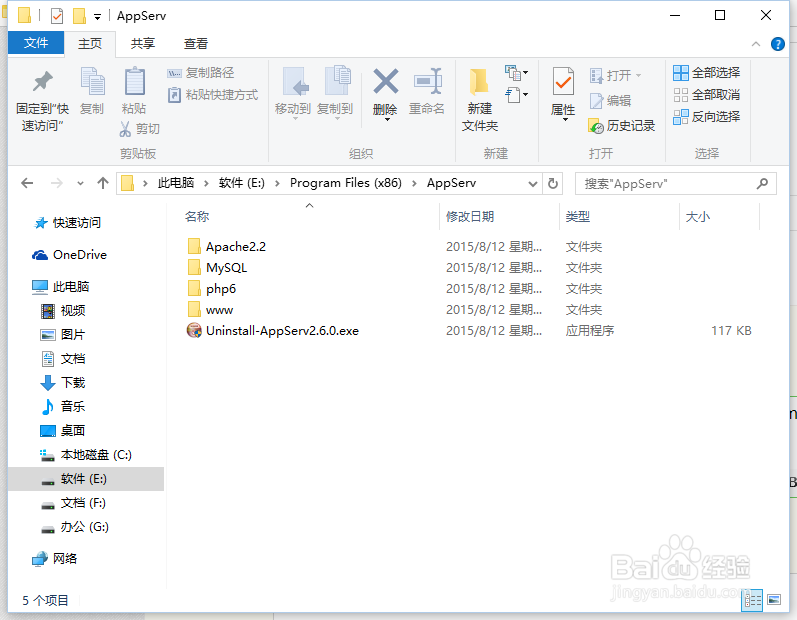Image resolution: width=797 pixels, height=620 pixels.
Task: Sort by the Type (类型) column
Action: pos(578,216)
